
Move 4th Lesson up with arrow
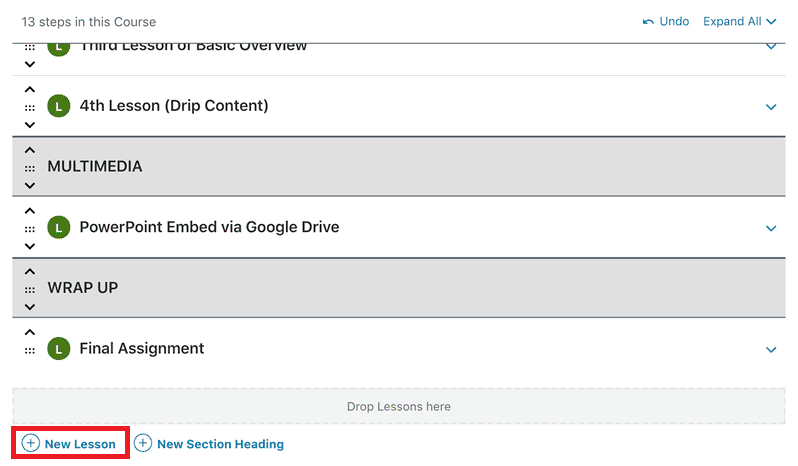pyautogui.click(x=30, y=90)
